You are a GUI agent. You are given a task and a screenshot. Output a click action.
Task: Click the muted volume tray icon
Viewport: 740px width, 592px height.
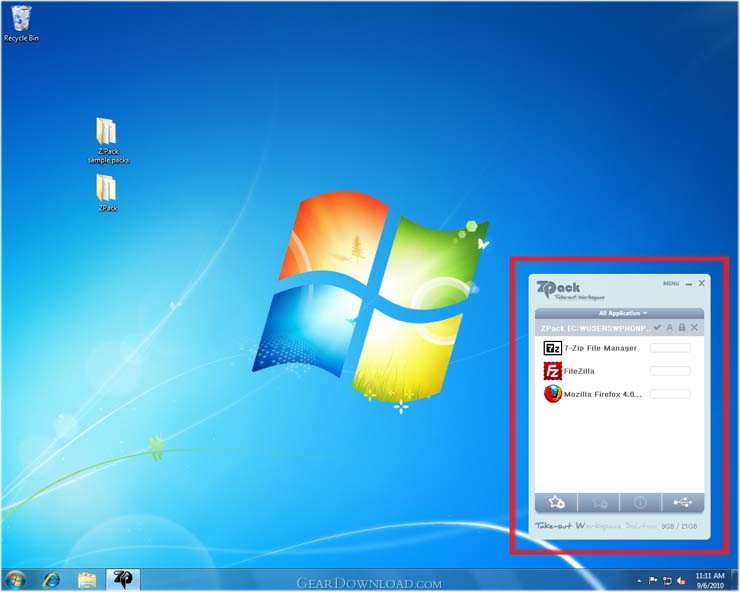point(681,581)
